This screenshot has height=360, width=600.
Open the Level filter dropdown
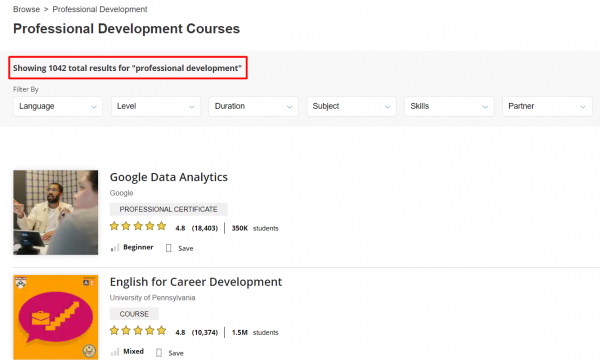(x=156, y=106)
